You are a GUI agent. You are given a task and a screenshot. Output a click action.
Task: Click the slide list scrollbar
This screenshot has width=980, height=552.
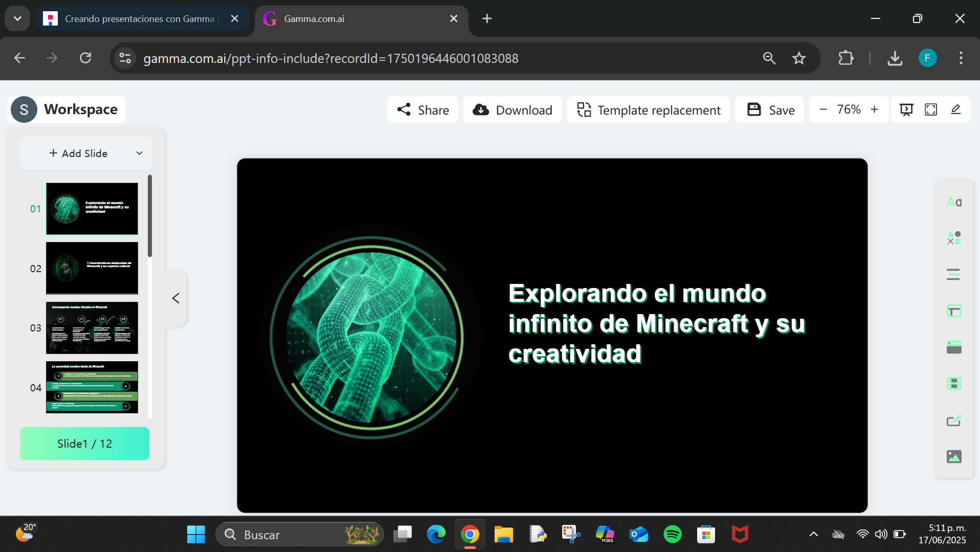(x=150, y=216)
